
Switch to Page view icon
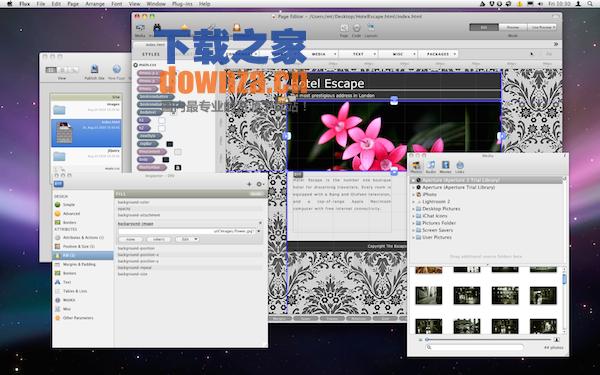click(x=344, y=28)
